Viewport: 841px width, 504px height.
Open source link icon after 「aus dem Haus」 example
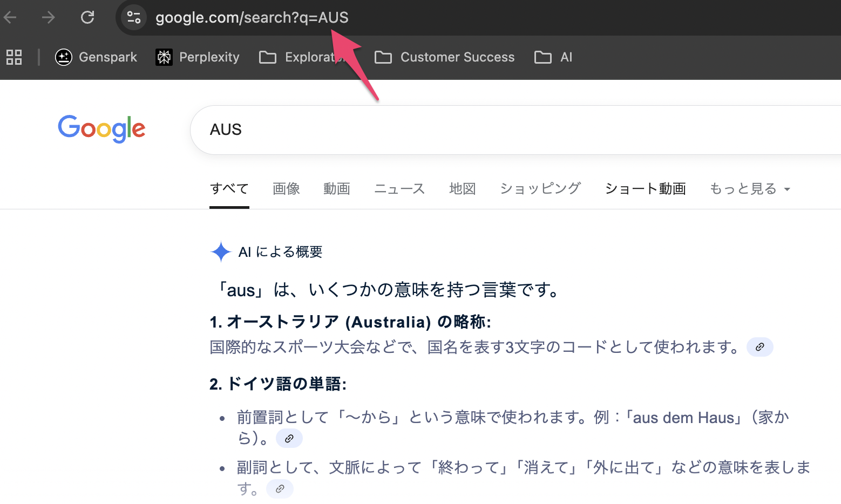click(289, 439)
